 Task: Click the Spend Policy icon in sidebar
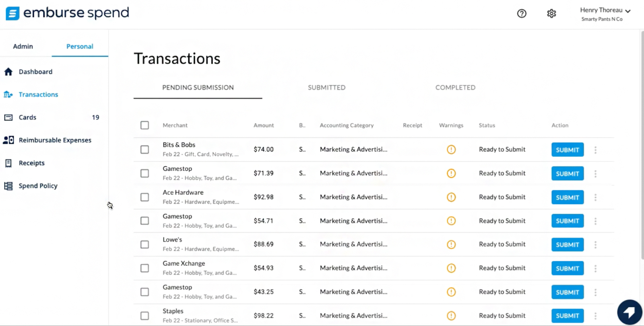click(x=8, y=186)
